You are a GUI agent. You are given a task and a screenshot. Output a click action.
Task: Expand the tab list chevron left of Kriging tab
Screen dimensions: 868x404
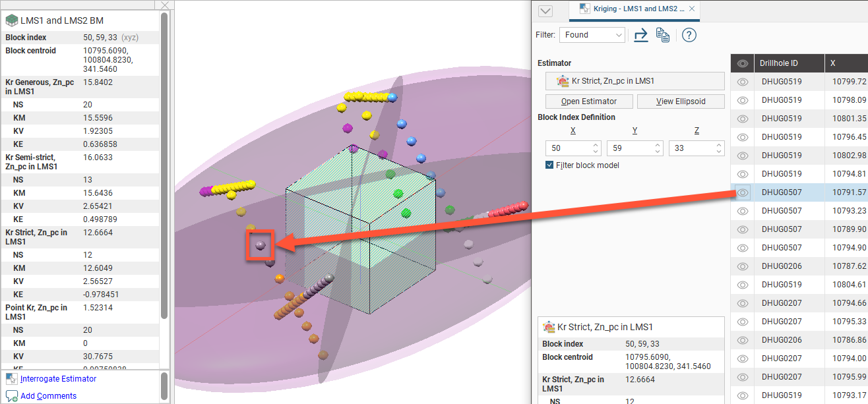(545, 11)
